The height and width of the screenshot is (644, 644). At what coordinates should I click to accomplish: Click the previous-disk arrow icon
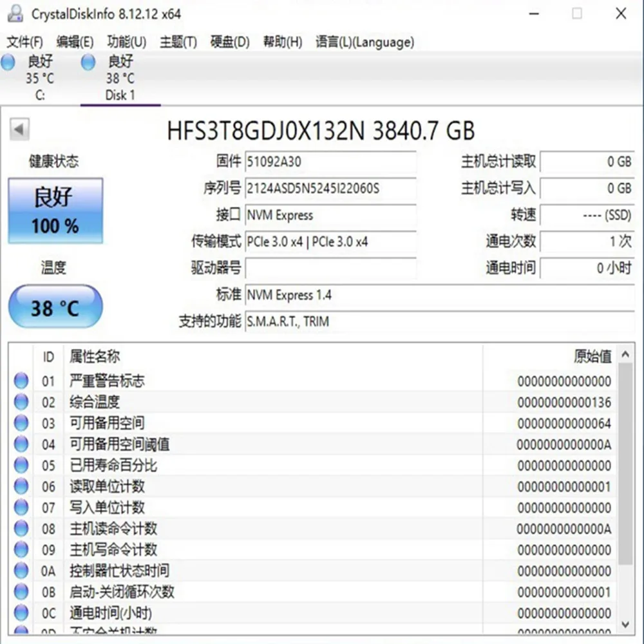(19, 129)
